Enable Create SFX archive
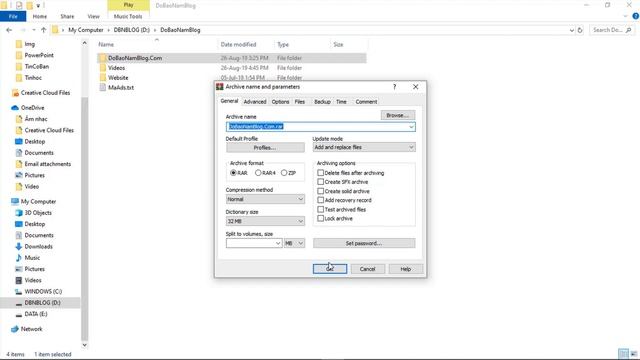Viewport: 640px width, 360px height. click(320, 182)
